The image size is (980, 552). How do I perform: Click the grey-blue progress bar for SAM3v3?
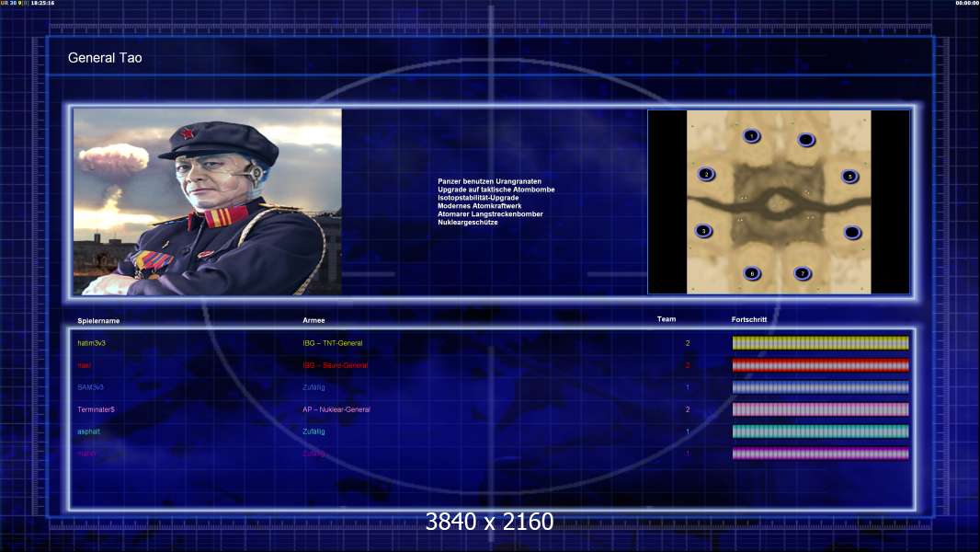click(821, 387)
